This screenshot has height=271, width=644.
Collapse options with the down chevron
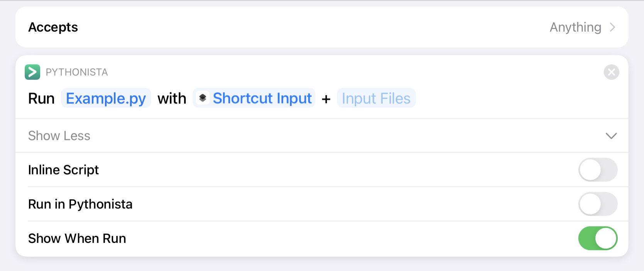click(x=611, y=136)
